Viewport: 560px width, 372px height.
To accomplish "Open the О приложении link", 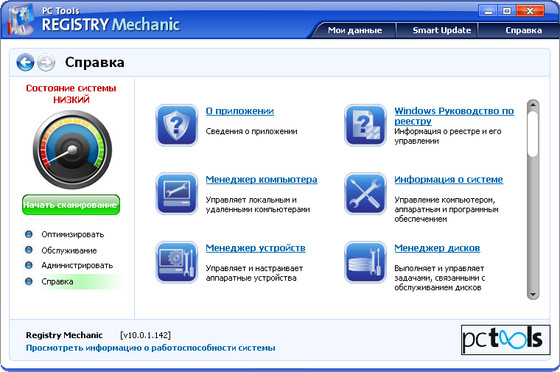I will coord(240,111).
